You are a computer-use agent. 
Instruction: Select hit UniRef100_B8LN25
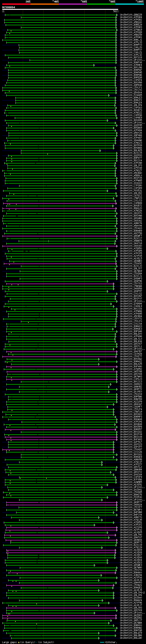tap(131, 151)
